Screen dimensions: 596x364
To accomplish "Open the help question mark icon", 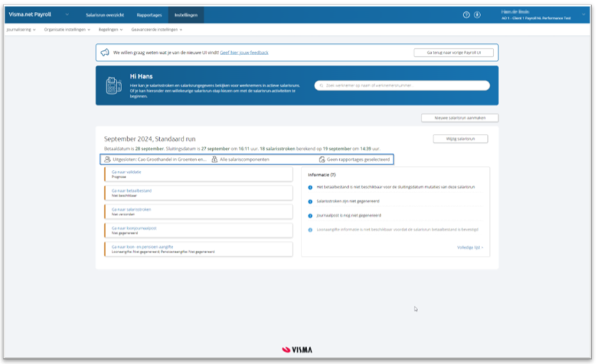I will click(x=466, y=15).
